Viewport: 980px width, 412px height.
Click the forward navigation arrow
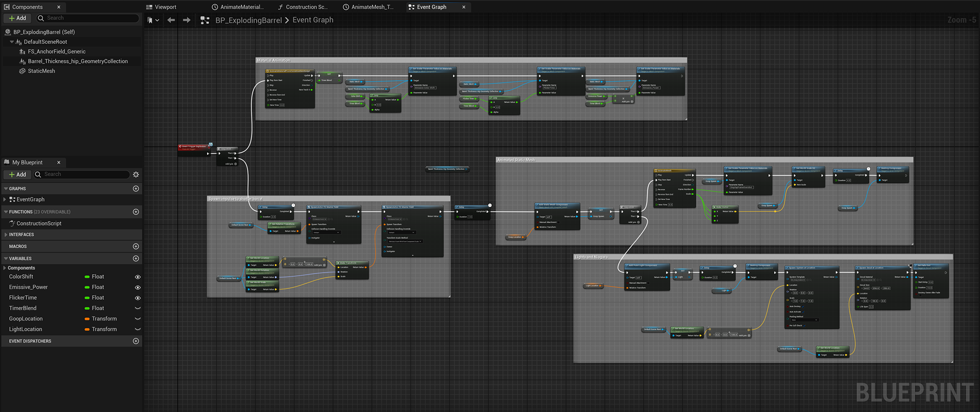click(187, 20)
